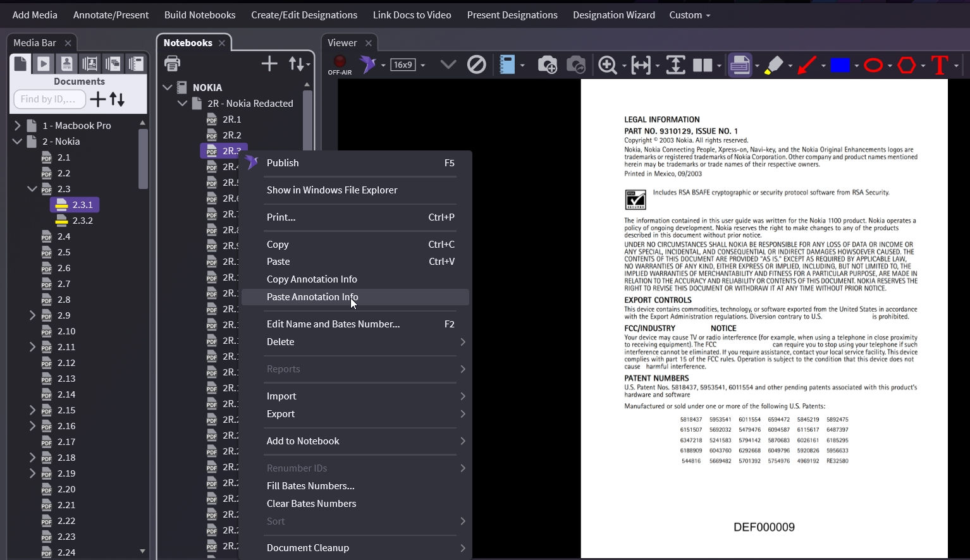Image resolution: width=970 pixels, height=560 pixels.
Task: Click the zoom in magnifier icon
Action: click(x=607, y=65)
